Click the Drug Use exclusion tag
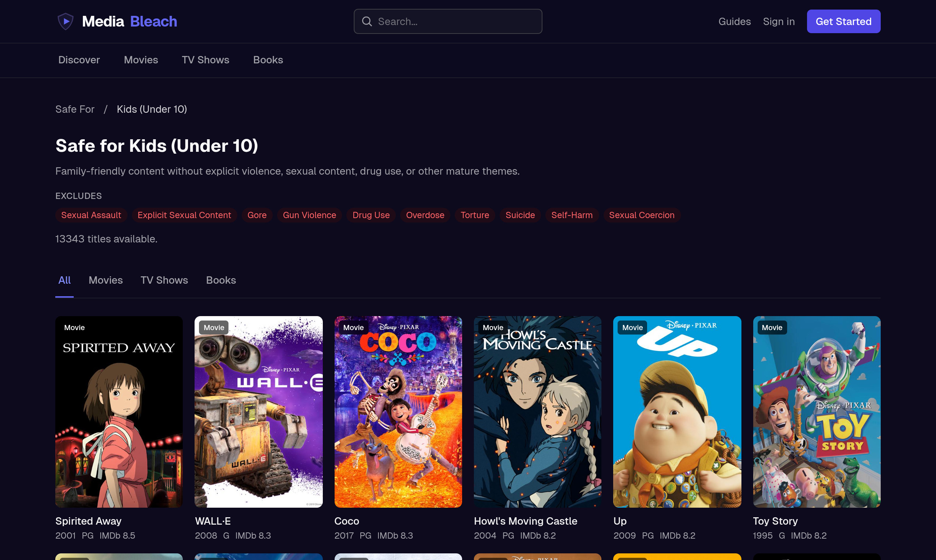The width and height of the screenshot is (936, 560). pyautogui.click(x=371, y=215)
